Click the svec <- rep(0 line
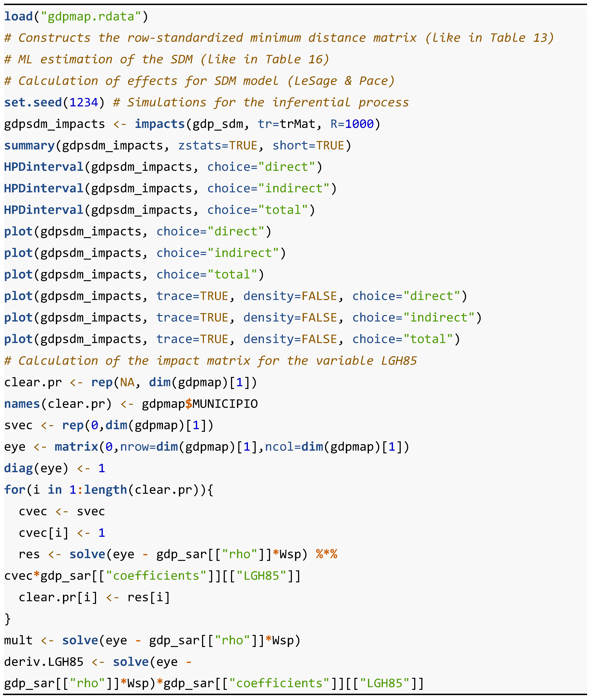 (x=109, y=425)
